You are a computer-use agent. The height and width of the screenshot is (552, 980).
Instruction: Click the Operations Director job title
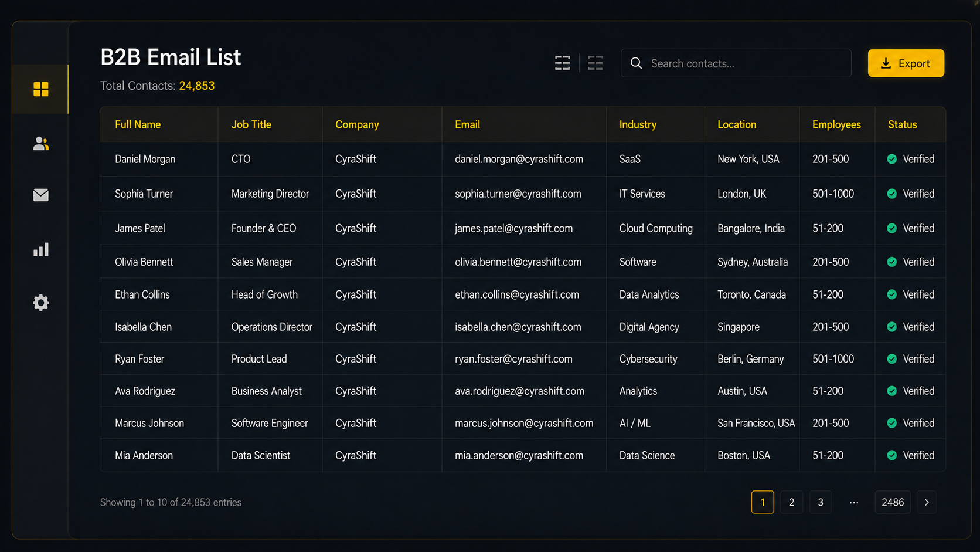coord(272,327)
